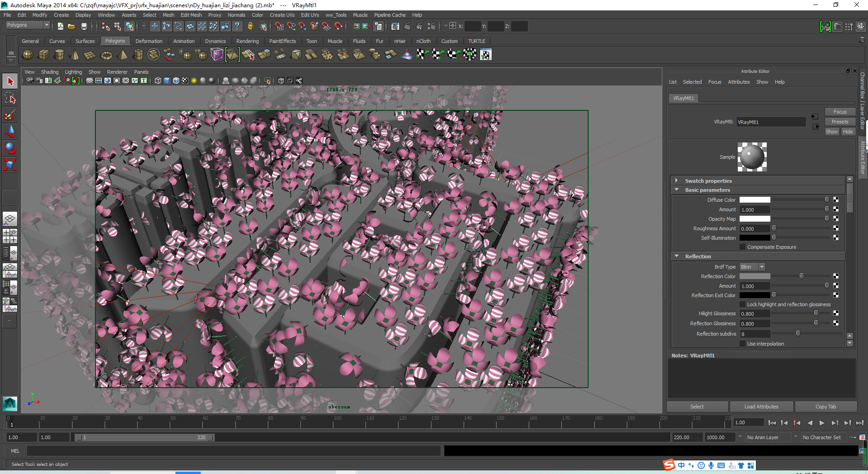This screenshot has height=474, width=868.
Task: Click the Select button in Attribute Editor
Action: pyautogui.click(x=697, y=407)
